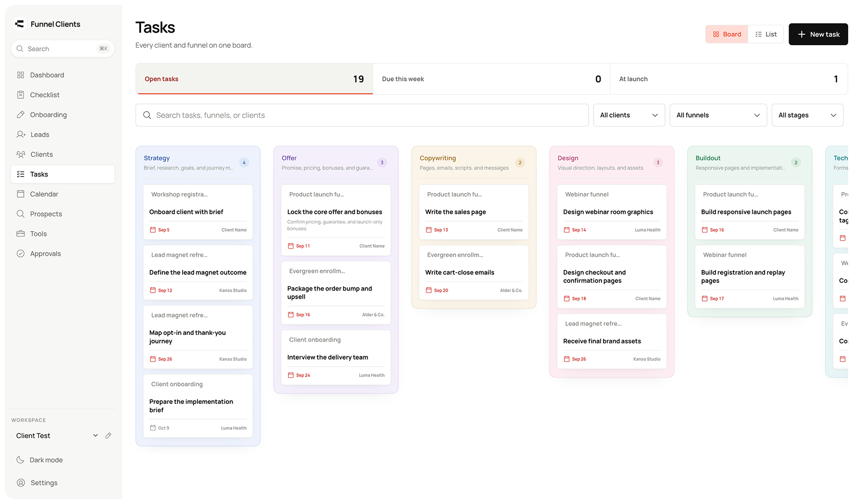Open Lock the core offer and bonuses

tap(336, 220)
